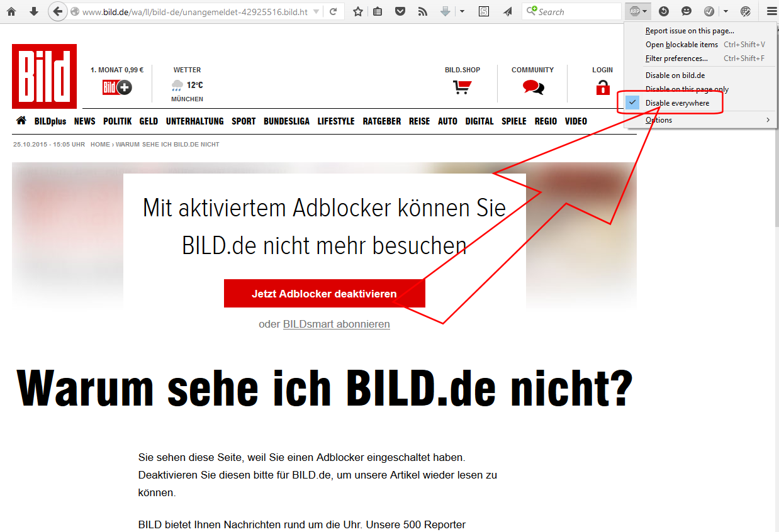
Task: Open LIFESTYLE section
Action: (x=336, y=121)
